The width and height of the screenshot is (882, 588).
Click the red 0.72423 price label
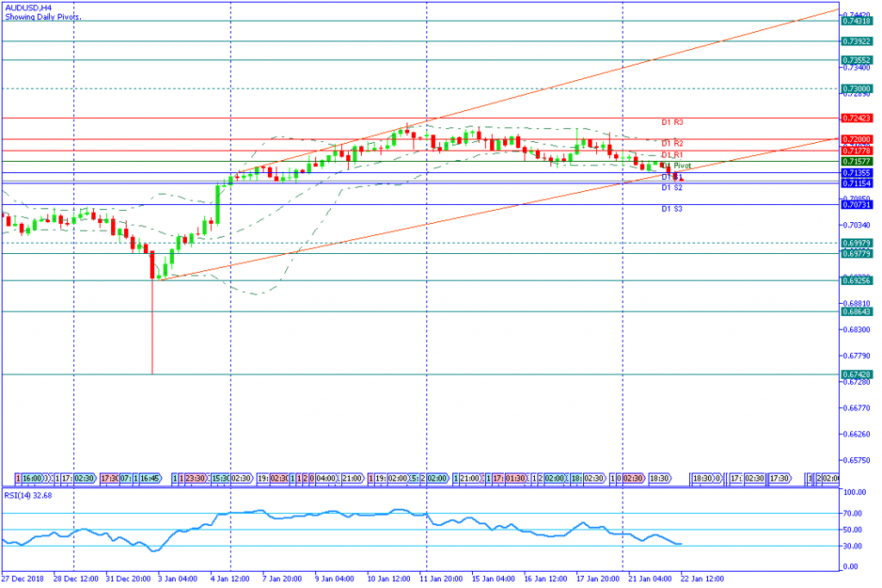[x=855, y=118]
